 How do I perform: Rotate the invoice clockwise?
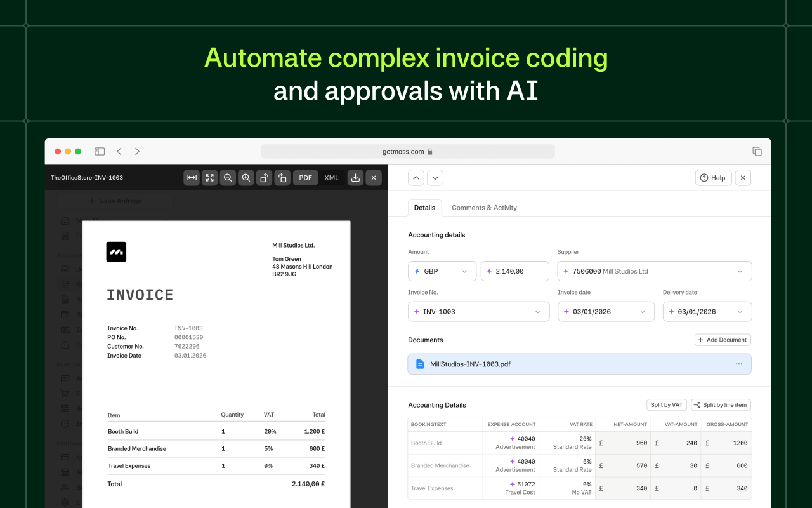tap(282, 178)
